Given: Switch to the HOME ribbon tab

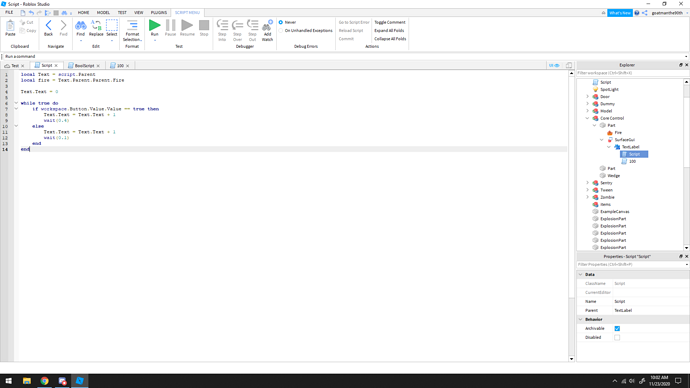Looking at the screenshot, I should pyautogui.click(x=83, y=13).
